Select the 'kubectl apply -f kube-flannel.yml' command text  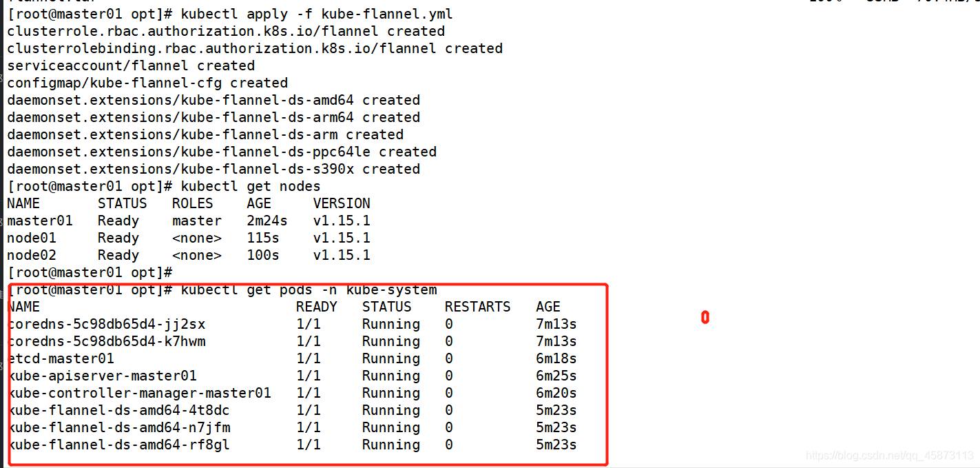click(317, 14)
